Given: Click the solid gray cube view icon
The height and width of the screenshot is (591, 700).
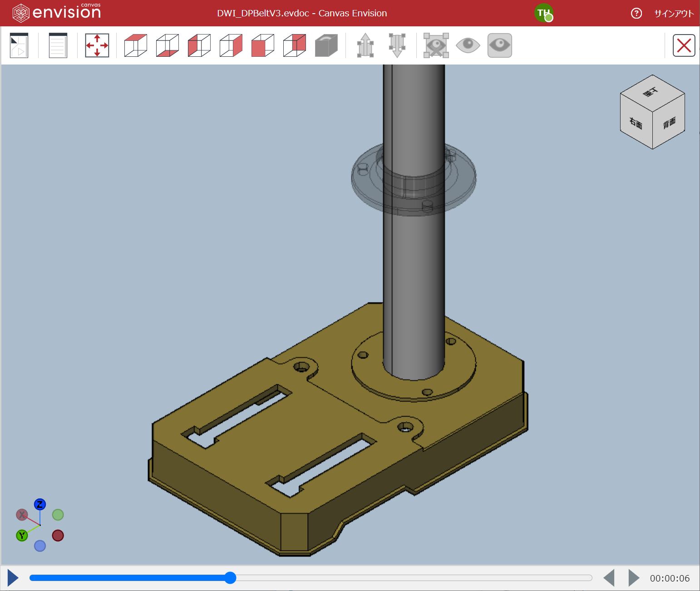Looking at the screenshot, I should click(326, 45).
